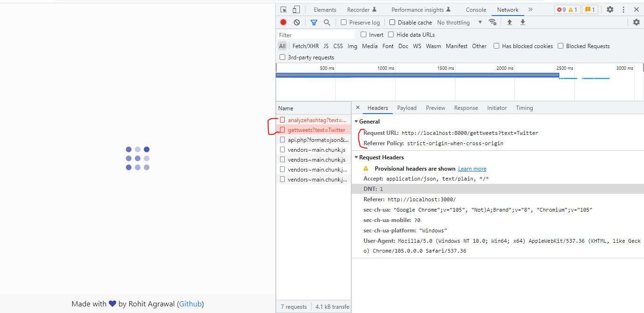Click the DNT header row
644x313 pixels.
(x=498, y=189)
